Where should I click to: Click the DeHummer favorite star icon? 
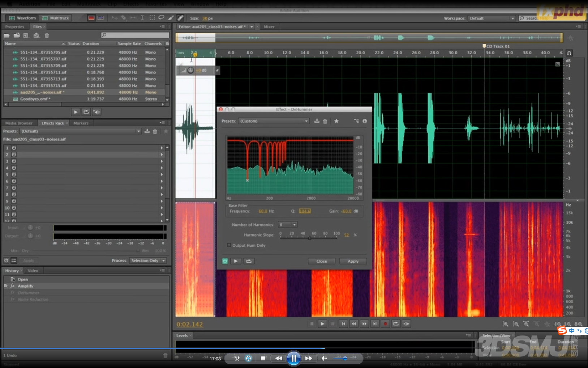pos(336,121)
